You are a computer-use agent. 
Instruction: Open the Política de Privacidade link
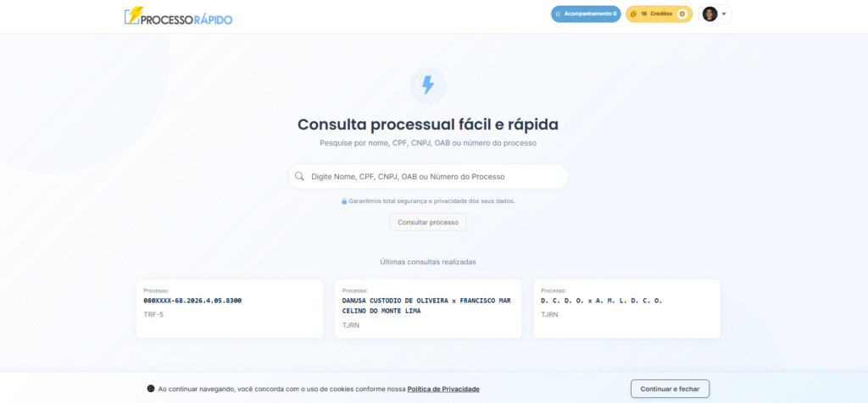click(443, 389)
